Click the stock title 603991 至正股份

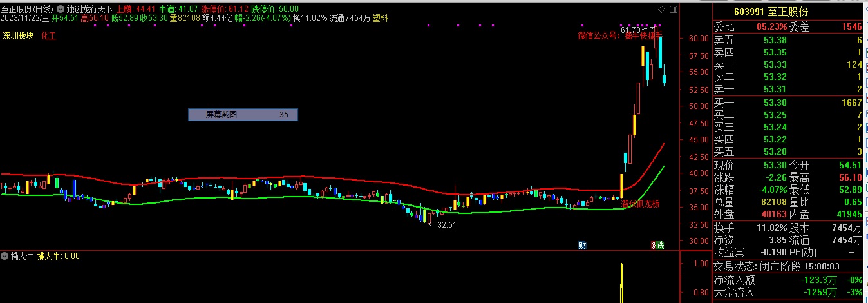(x=771, y=12)
